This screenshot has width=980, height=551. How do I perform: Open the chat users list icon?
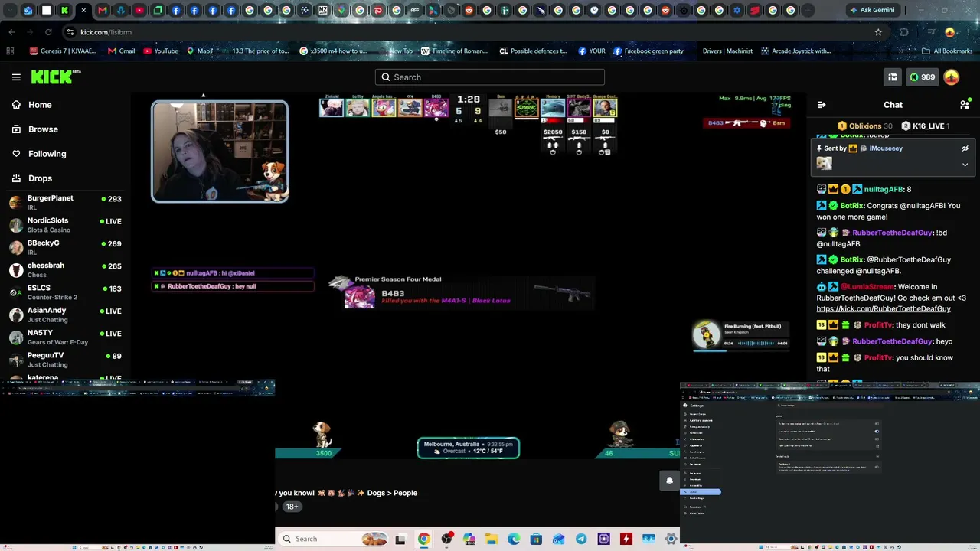[x=965, y=105]
